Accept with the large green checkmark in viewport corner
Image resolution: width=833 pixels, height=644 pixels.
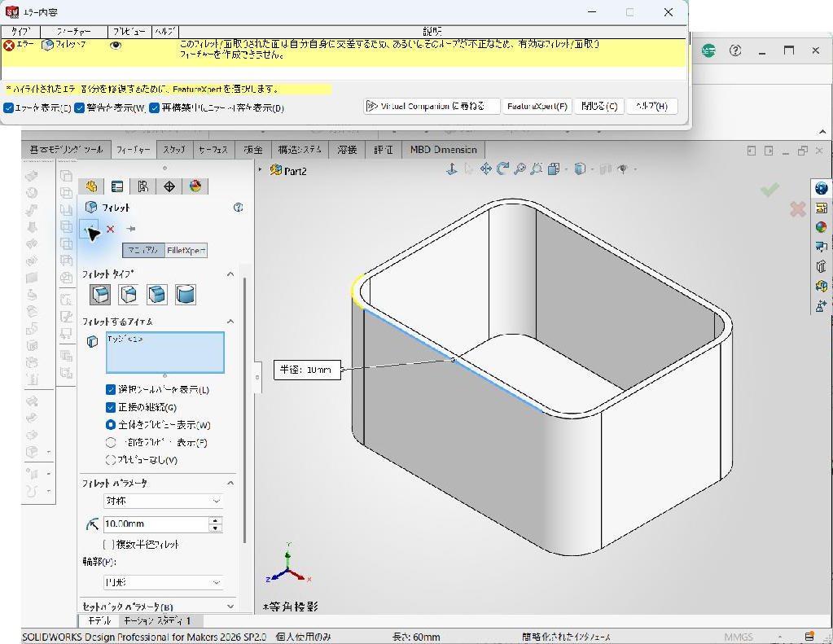(769, 189)
